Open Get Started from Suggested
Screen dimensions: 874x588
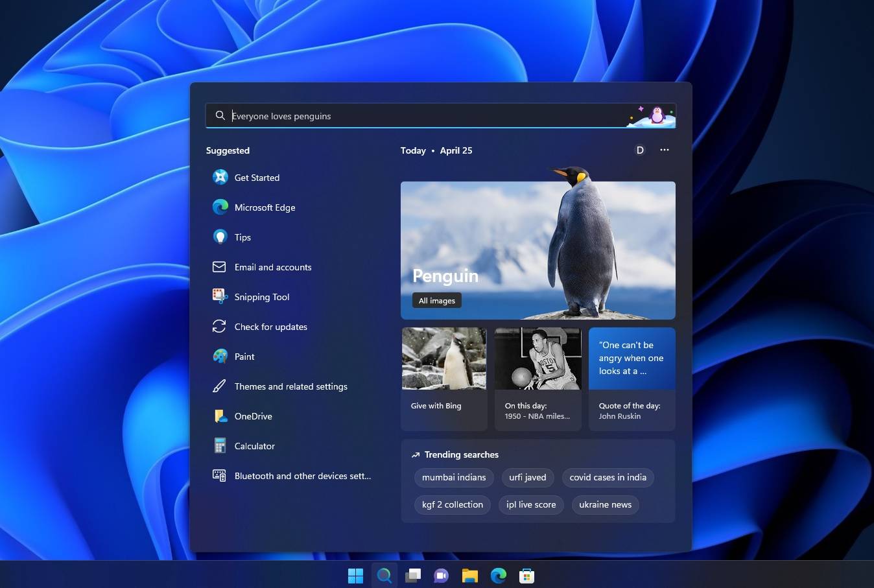[257, 177]
